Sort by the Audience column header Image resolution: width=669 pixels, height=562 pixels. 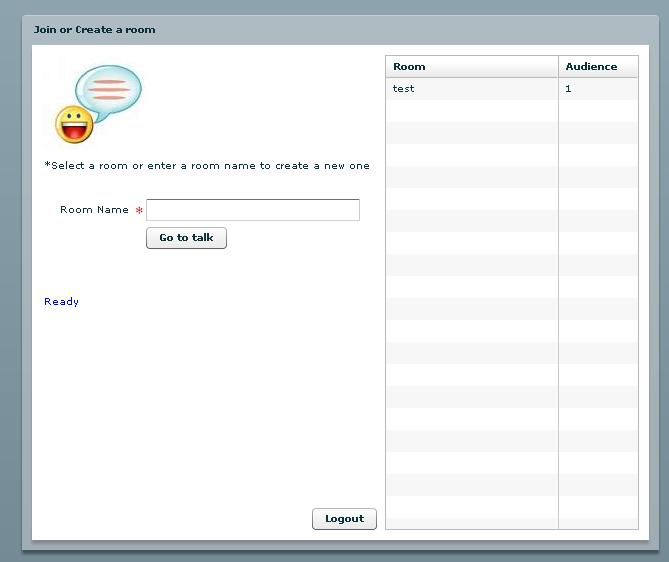point(597,67)
